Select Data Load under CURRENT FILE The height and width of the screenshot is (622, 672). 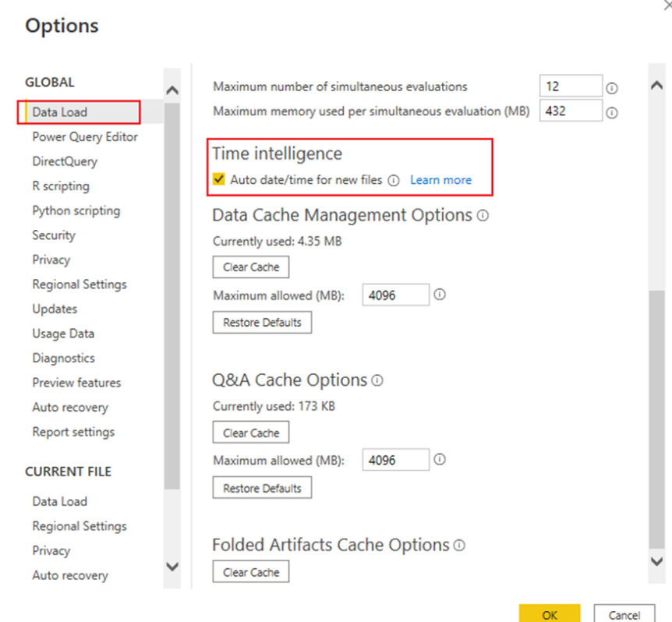click(x=59, y=501)
